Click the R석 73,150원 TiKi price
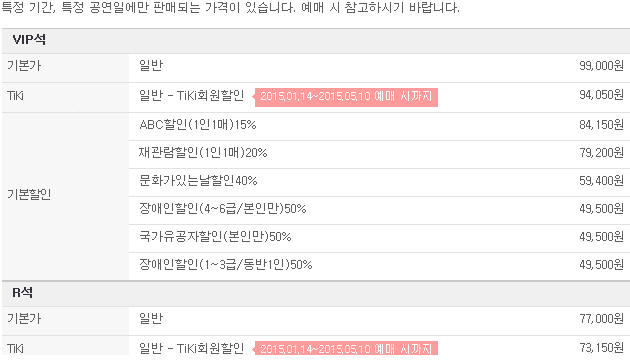The width and height of the screenshot is (630, 363). click(x=601, y=348)
